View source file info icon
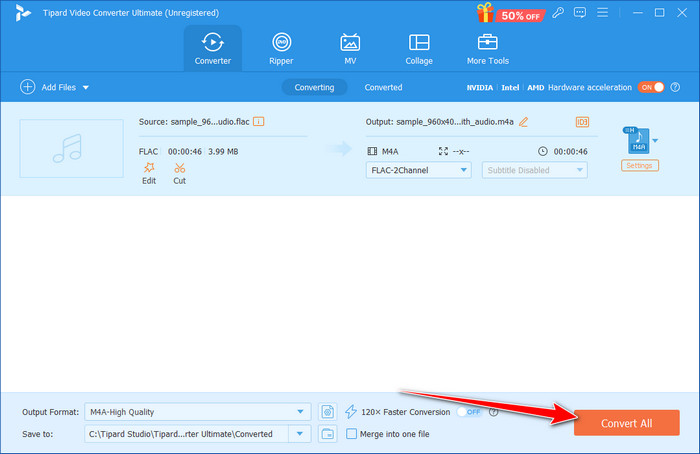This screenshot has height=454, width=700. click(x=258, y=121)
